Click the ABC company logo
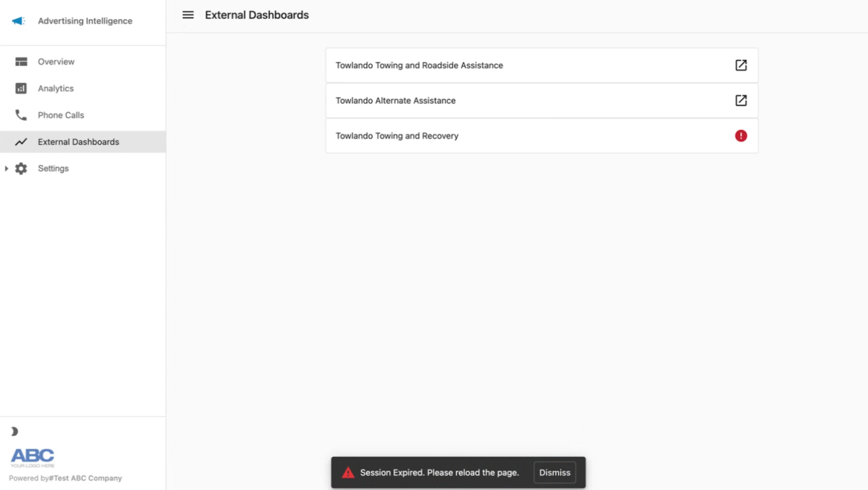Screen dimensions: 868x490 click(x=31, y=456)
